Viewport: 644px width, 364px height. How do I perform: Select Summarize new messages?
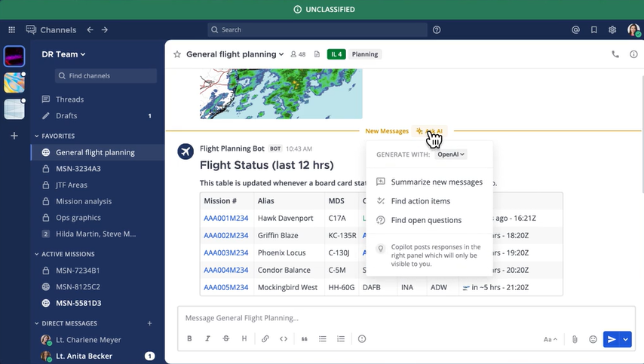pyautogui.click(x=437, y=182)
